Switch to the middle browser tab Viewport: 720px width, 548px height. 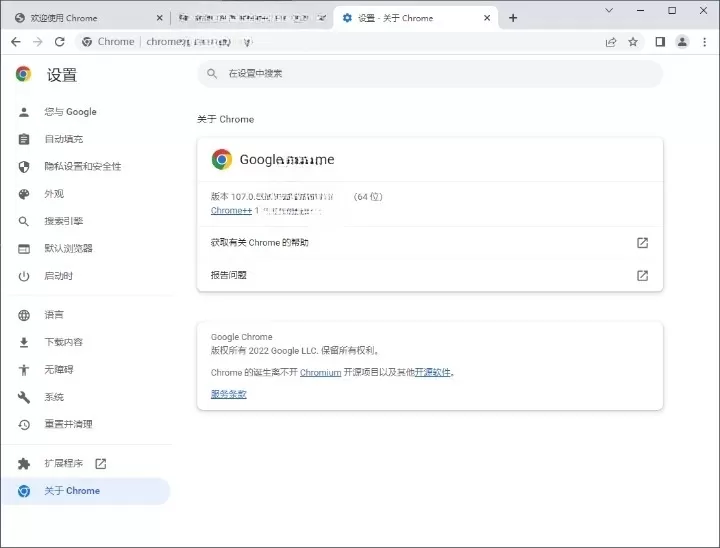(x=252, y=18)
